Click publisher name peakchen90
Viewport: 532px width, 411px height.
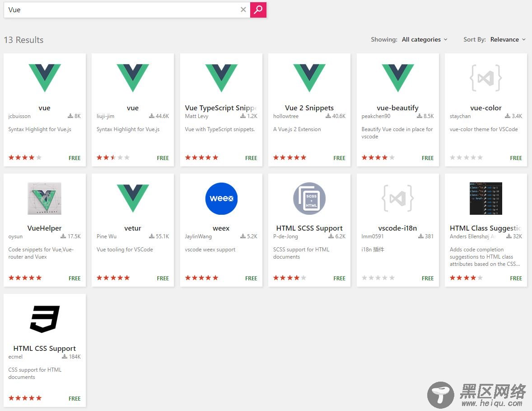(376, 116)
